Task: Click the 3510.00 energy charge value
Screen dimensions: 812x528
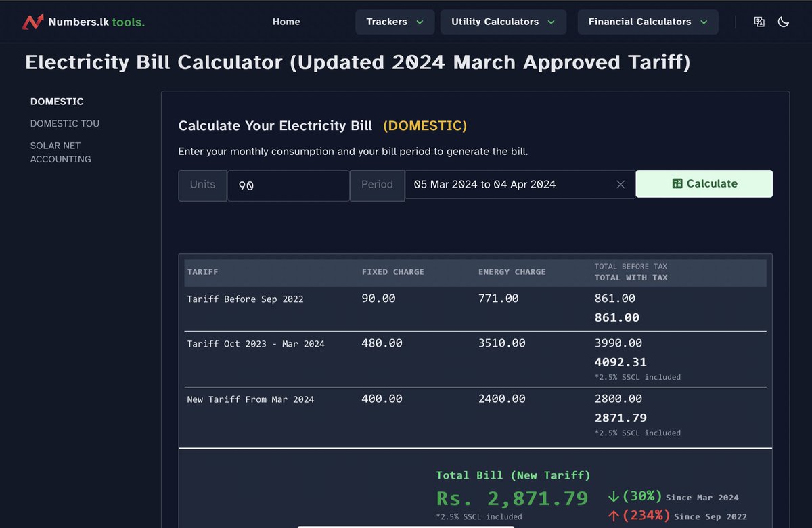Action: (502, 343)
